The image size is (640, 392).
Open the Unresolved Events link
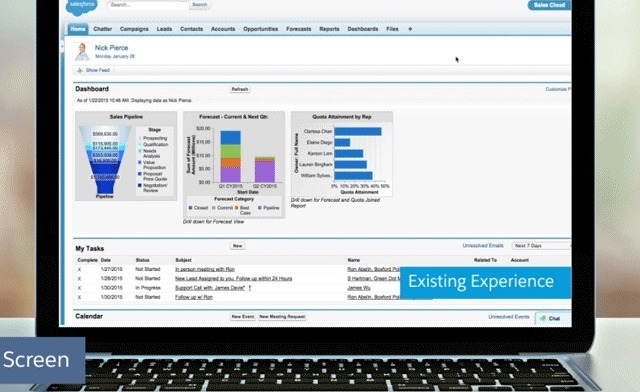pyautogui.click(x=509, y=317)
